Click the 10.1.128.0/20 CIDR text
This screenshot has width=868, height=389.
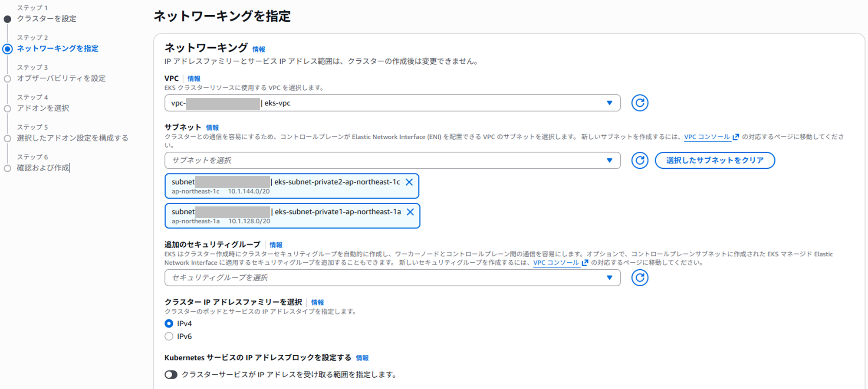click(x=249, y=221)
